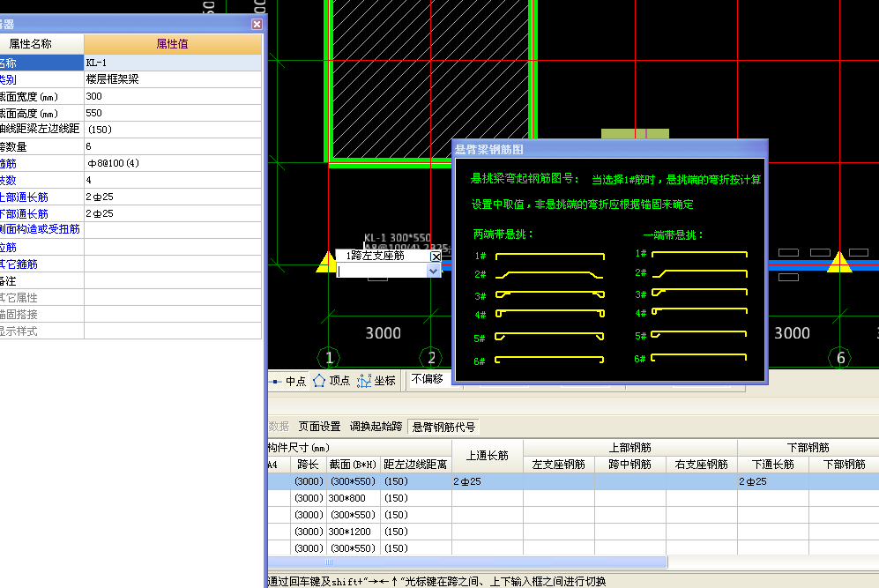Click 两端带悬挑 2# bar shape
Image resolution: width=879 pixels, height=588 pixels.
[549, 275]
